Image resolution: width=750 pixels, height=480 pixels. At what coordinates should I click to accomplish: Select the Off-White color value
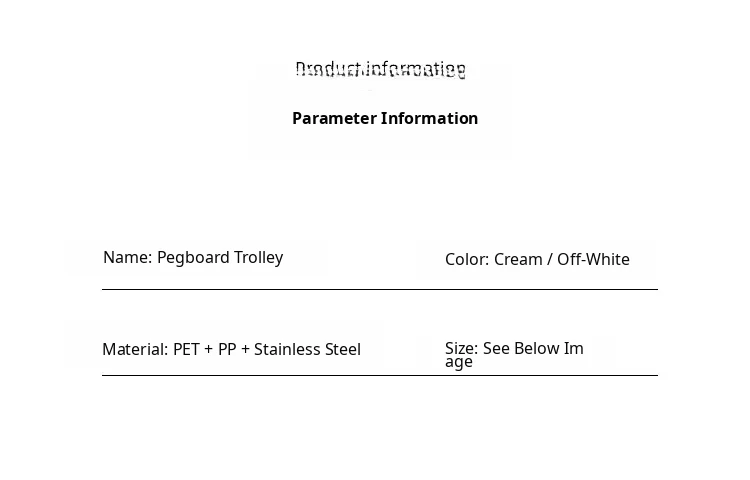click(594, 260)
